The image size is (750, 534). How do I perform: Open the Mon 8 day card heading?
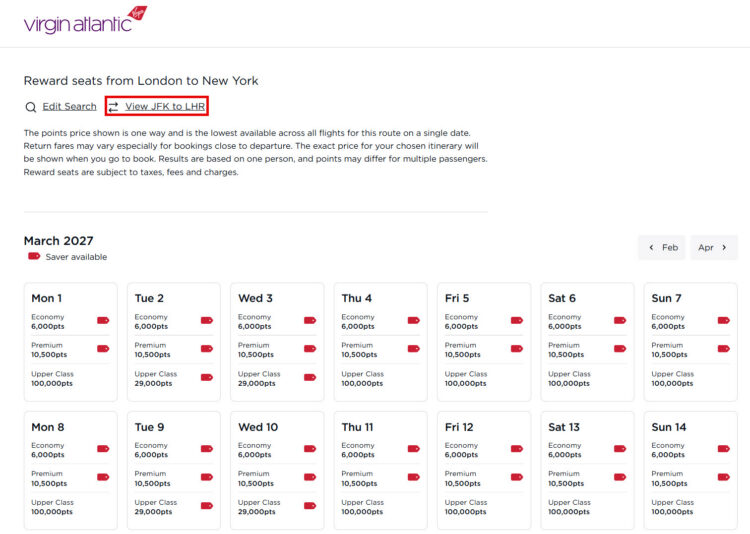click(47, 427)
